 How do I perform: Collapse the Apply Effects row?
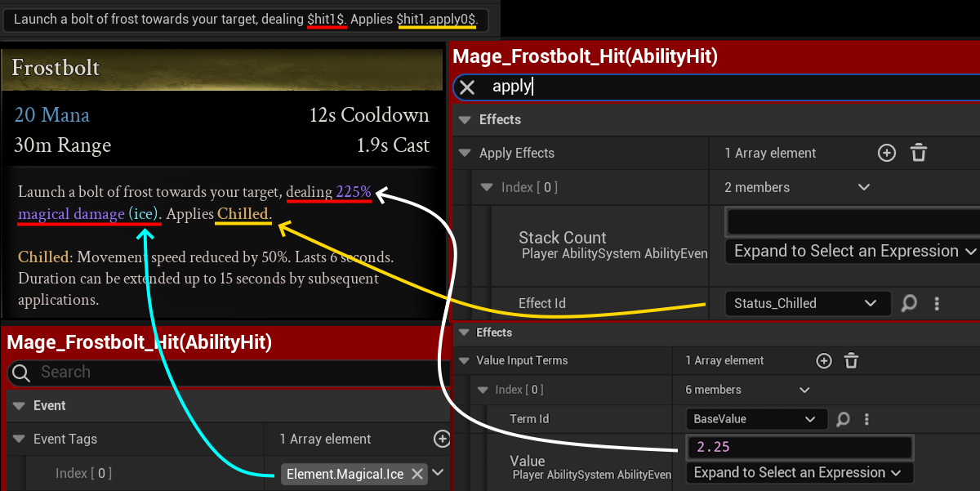465,154
